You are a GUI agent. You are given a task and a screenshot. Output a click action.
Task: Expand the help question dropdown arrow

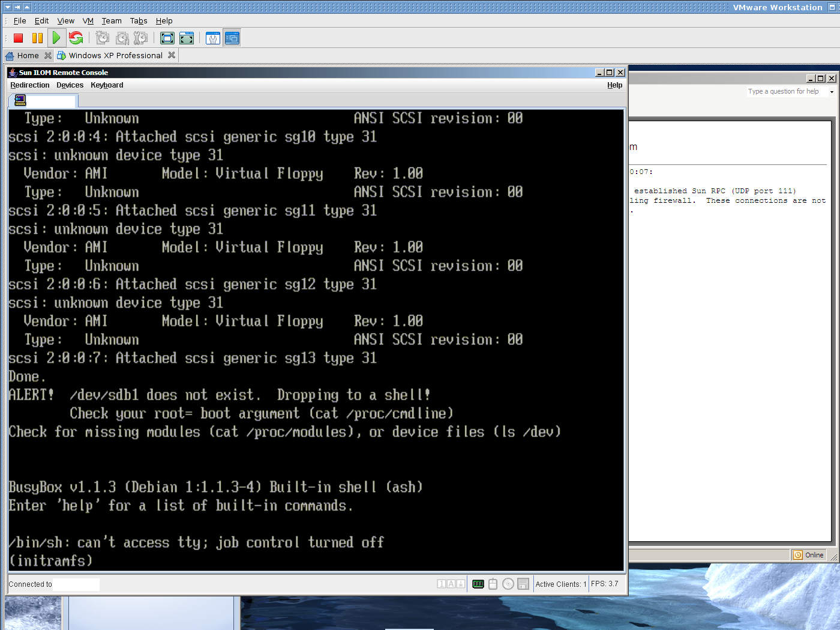[x=832, y=92]
